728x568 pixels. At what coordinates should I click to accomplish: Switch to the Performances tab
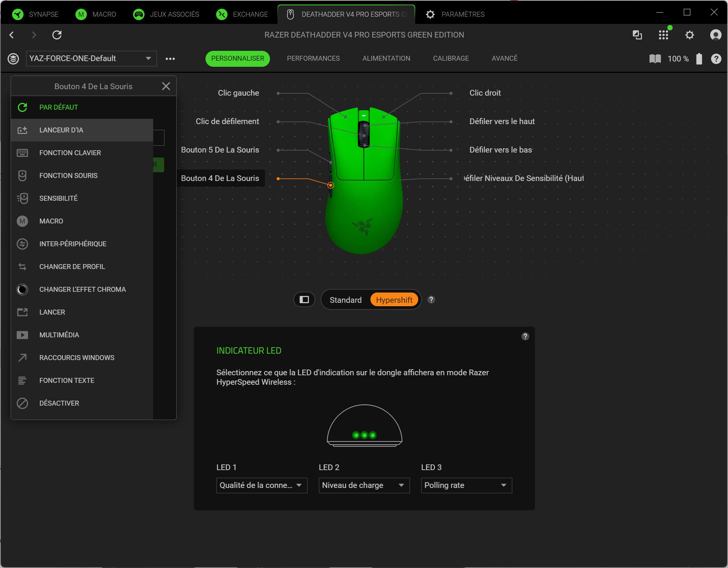pos(313,58)
